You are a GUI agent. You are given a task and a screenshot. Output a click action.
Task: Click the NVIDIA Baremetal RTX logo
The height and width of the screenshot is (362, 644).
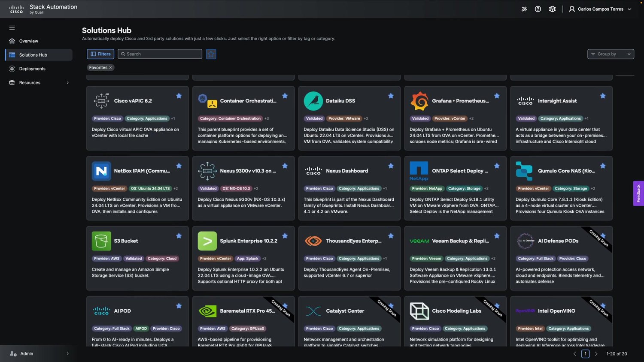click(x=207, y=311)
